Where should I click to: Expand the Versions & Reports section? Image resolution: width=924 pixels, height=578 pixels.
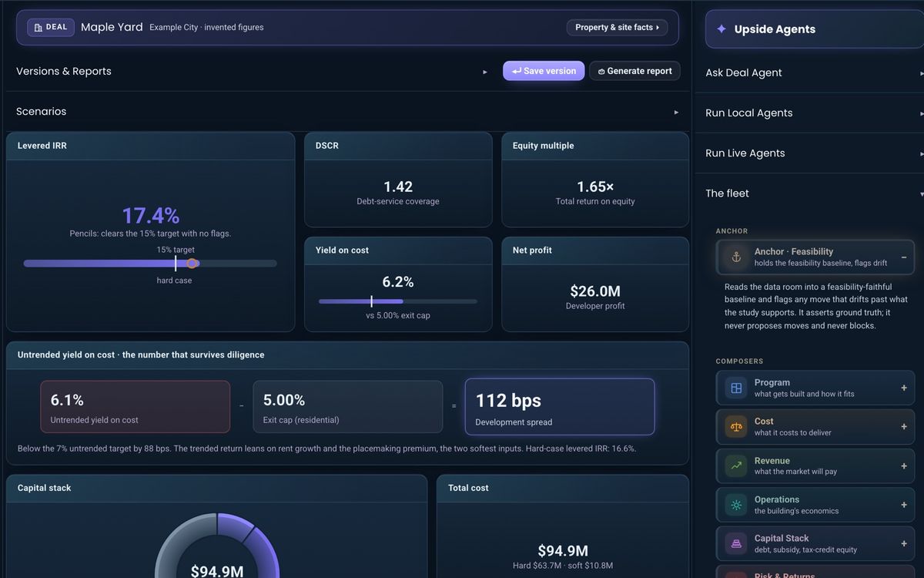[x=485, y=72]
